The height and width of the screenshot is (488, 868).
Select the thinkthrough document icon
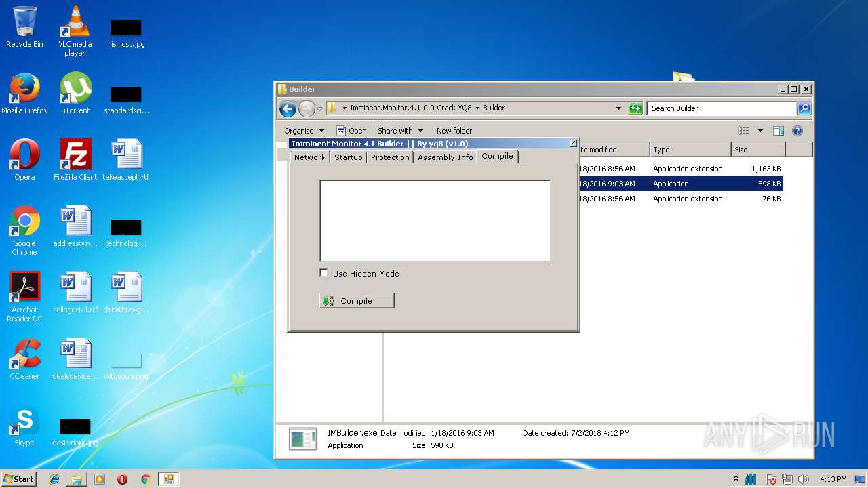point(125,293)
